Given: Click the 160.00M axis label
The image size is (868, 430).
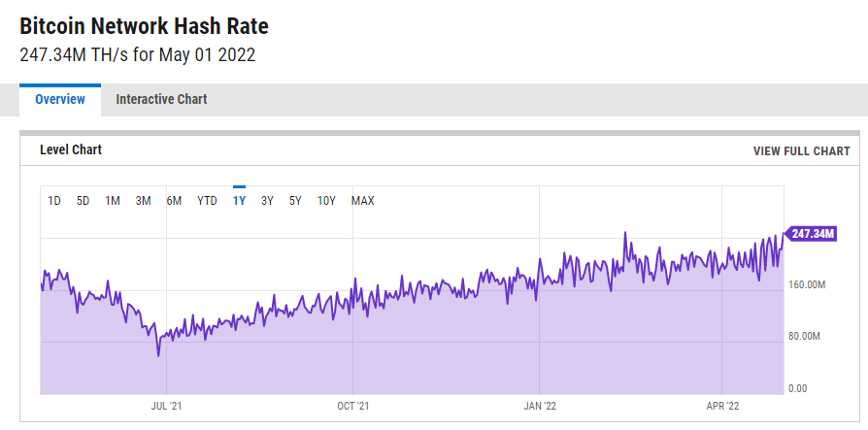Looking at the screenshot, I should click(x=807, y=285).
